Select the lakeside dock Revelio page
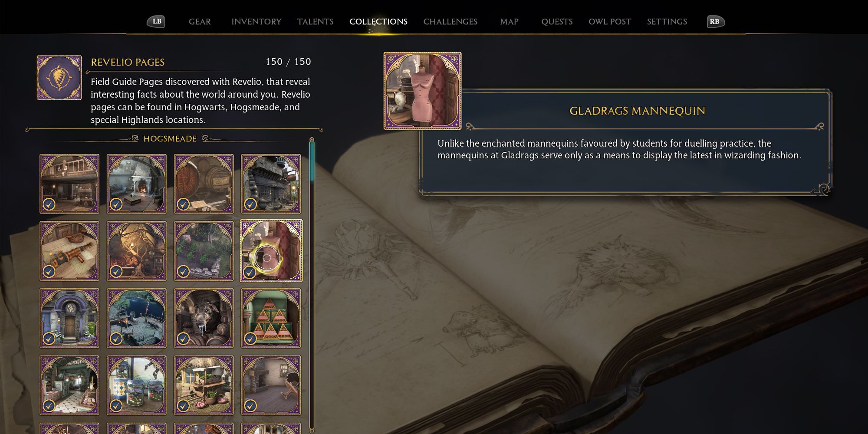The width and height of the screenshot is (868, 434). [x=137, y=318]
